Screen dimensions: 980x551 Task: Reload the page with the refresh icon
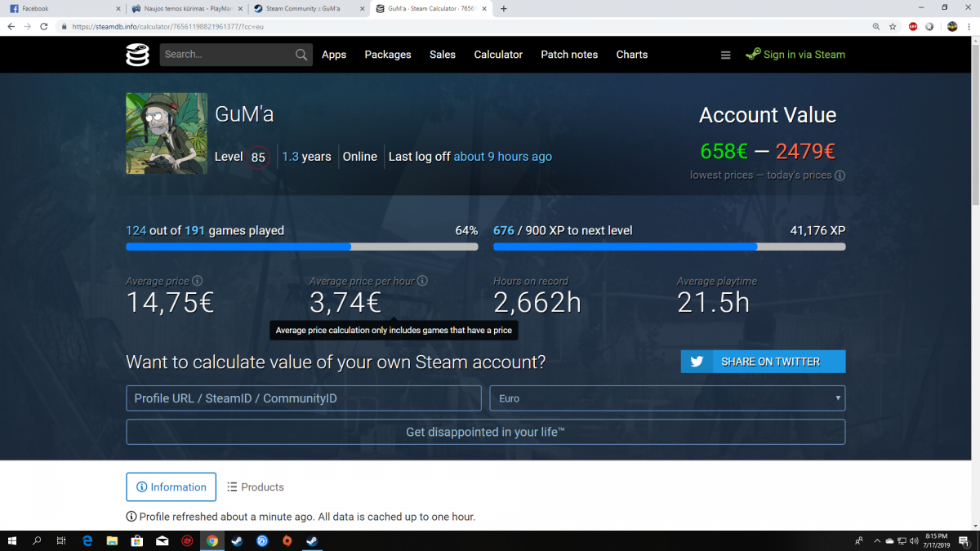coord(46,26)
